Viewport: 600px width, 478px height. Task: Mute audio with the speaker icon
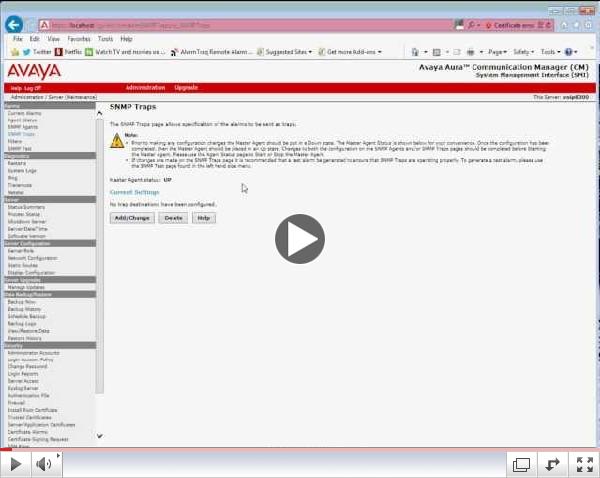click(44, 464)
